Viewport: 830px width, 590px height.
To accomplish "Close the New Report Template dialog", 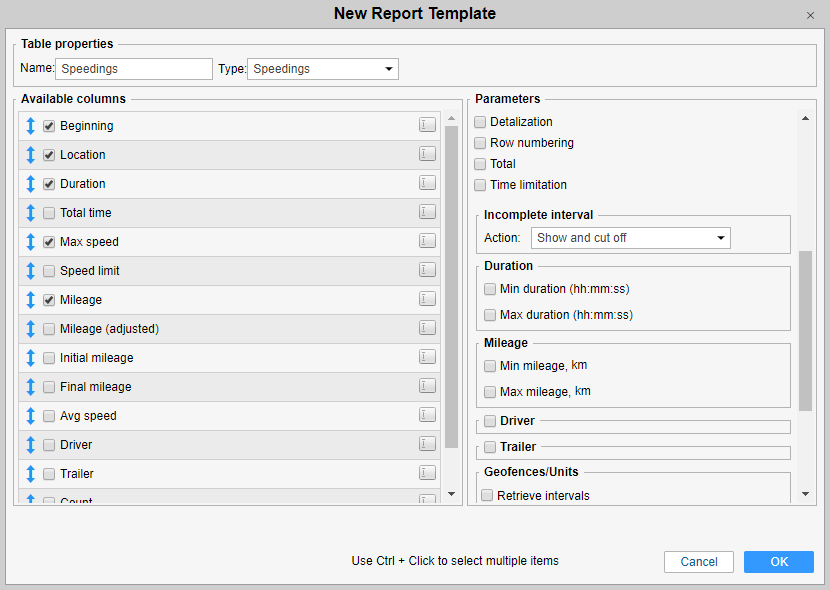I will point(810,15).
